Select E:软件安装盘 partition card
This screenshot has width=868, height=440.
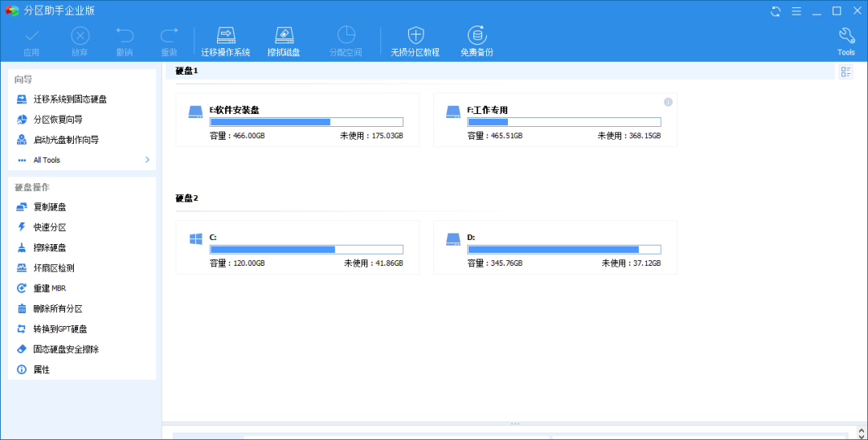(x=297, y=120)
